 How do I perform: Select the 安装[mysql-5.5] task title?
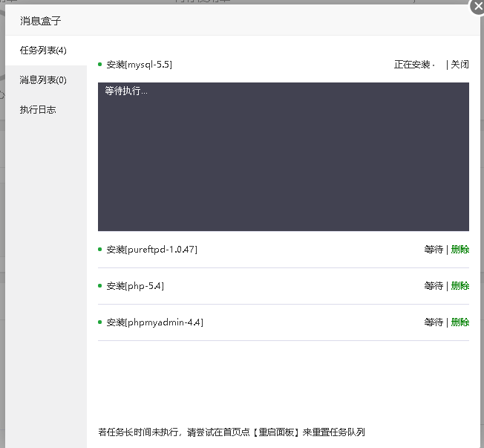pos(140,65)
